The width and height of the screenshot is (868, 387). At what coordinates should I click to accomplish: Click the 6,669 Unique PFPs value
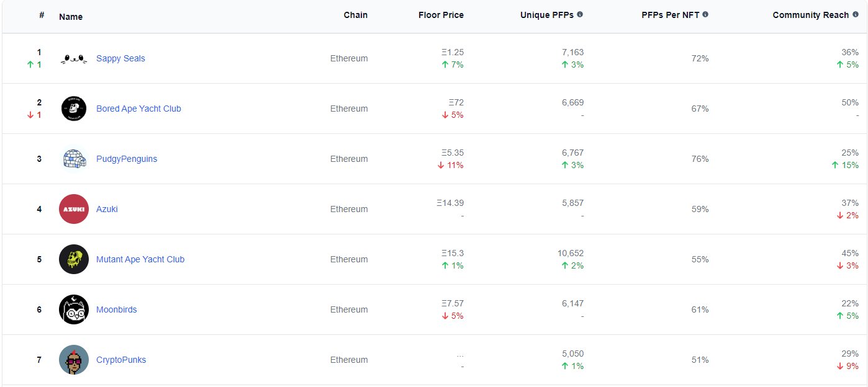click(x=573, y=102)
